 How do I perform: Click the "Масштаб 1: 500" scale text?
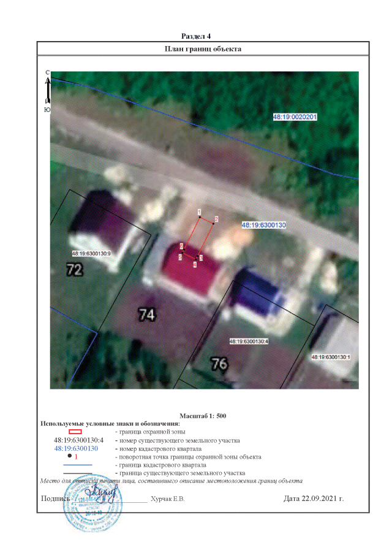click(x=203, y=416)
